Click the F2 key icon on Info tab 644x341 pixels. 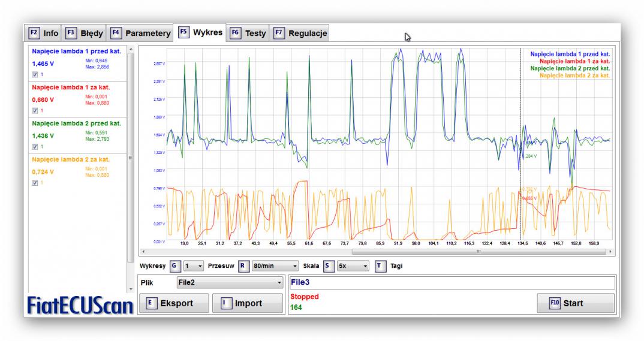coord(34,33)
